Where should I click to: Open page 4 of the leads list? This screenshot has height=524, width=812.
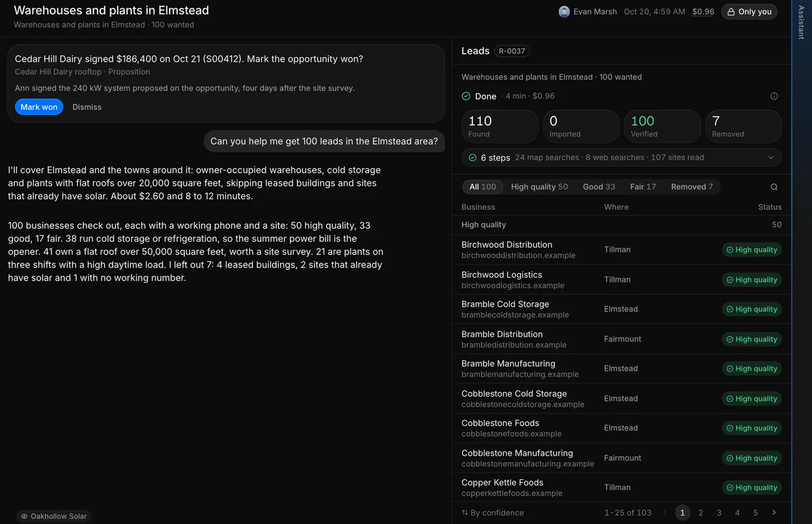(x=738, y=512)
